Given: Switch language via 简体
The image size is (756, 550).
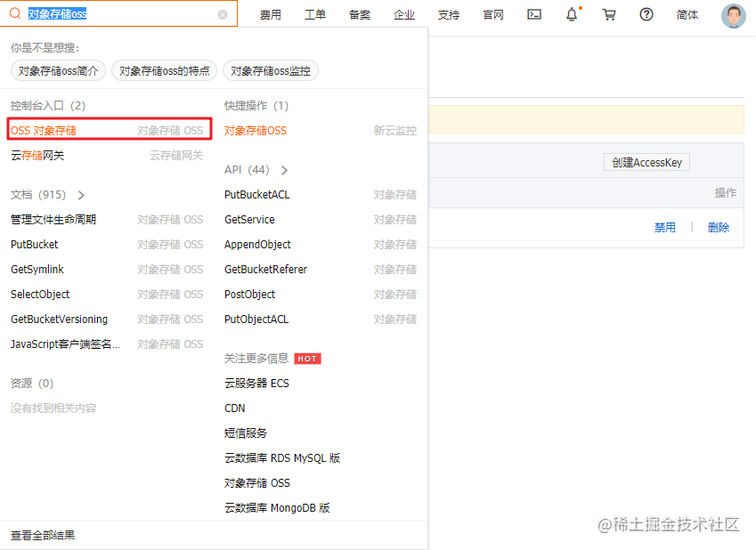Looking at the screenshot, I should 687,15.
